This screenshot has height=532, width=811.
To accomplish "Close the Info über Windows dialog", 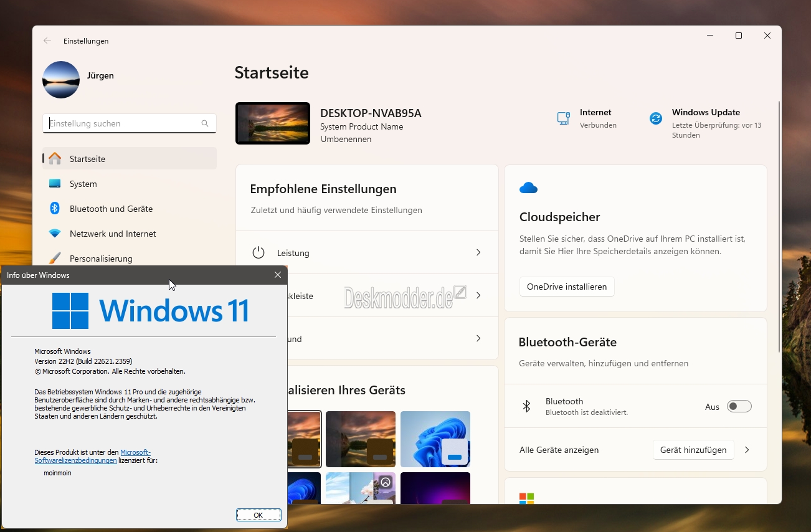I will pos(278,275).
